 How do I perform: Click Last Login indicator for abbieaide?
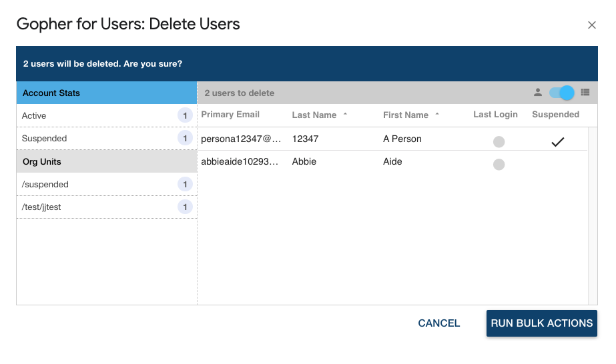pyautogui.click(x=499, y=164)
